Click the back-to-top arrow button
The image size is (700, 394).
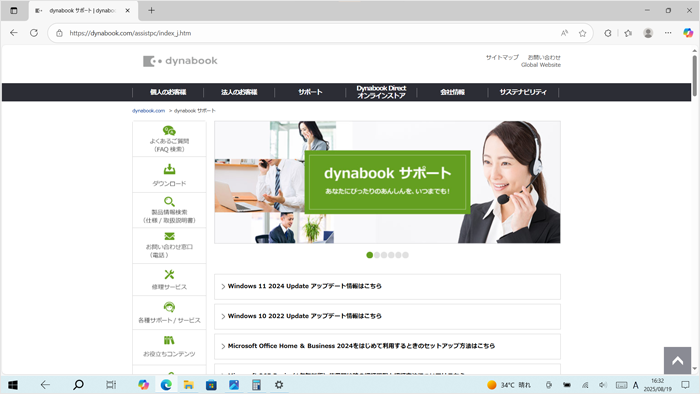click(677, 361)
